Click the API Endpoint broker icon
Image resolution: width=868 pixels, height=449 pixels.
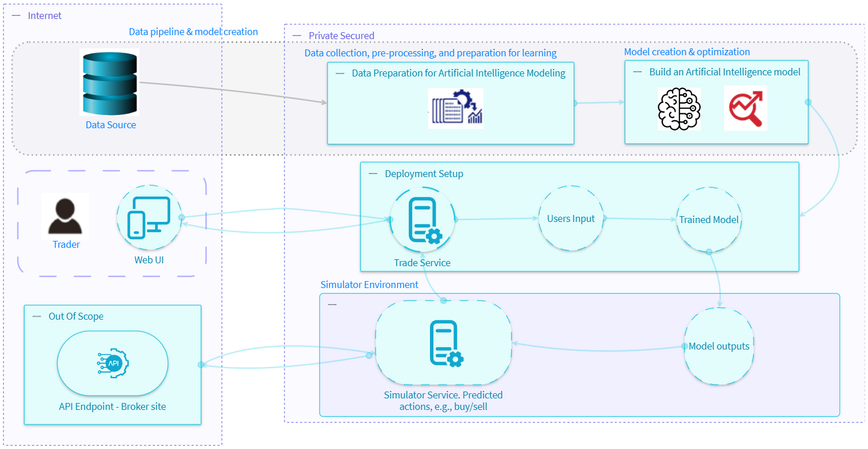[113, 363]
